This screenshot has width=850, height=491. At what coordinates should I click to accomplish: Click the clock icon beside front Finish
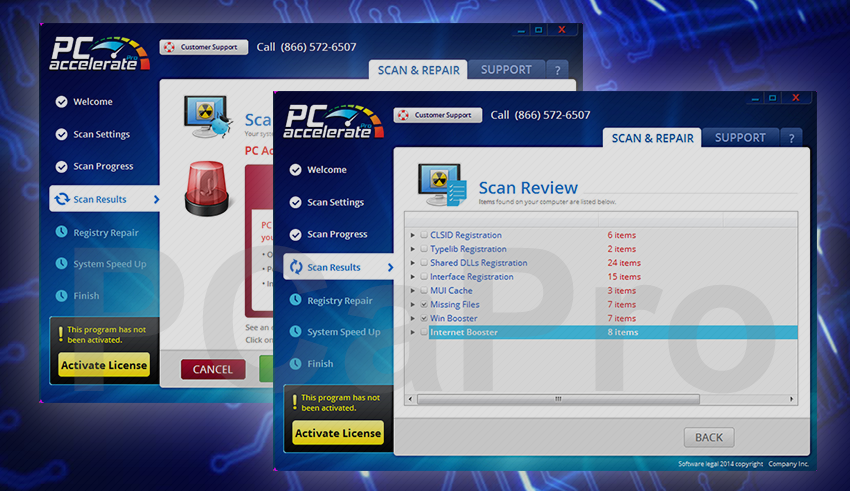(295, 363)
